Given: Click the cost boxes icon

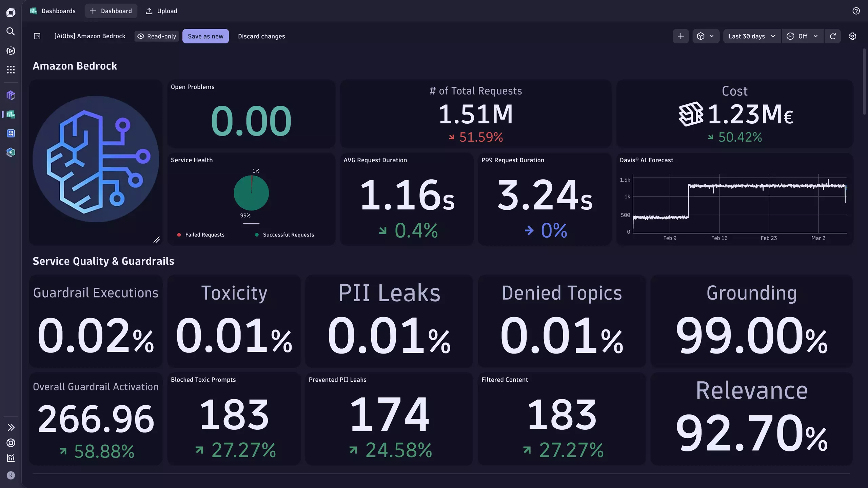Looking at the screenshot, I should [691, 114].
